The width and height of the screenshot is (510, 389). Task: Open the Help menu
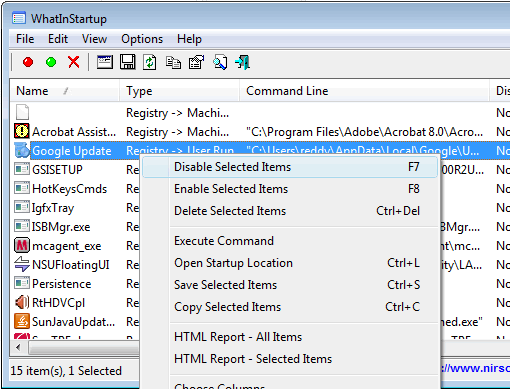click(x=189, y=39)
